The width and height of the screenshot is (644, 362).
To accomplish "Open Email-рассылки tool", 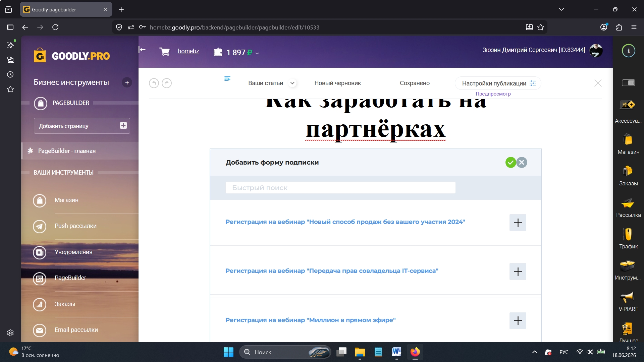I will [x=76, y=330].
